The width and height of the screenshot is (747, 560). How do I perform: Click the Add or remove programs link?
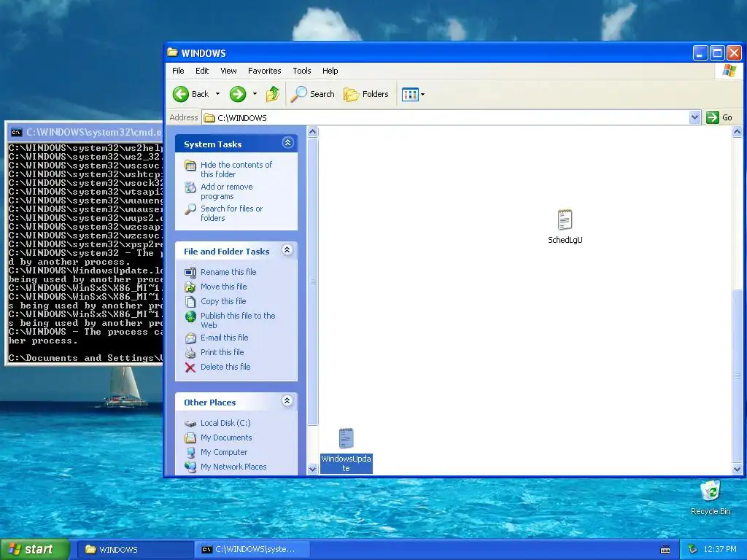[227, 192]
